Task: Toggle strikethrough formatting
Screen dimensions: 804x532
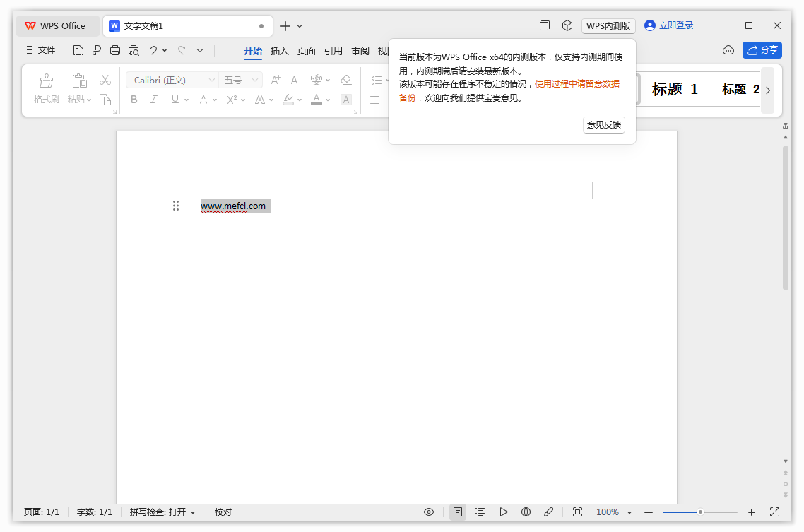Action: point(203,100)
